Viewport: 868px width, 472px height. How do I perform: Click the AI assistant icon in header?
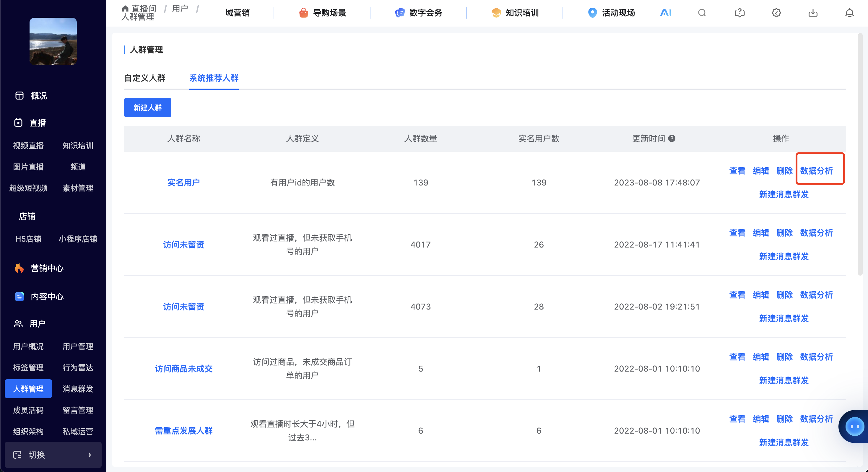tap(666, 13)
